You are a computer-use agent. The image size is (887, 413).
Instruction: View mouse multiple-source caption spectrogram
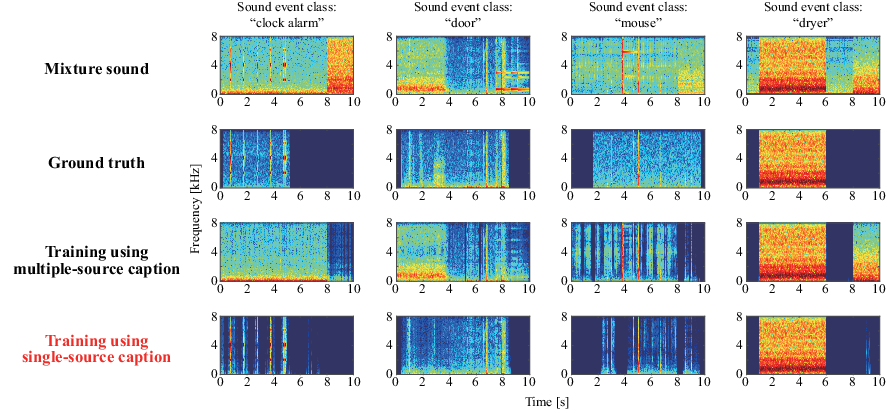pos(638,252)
